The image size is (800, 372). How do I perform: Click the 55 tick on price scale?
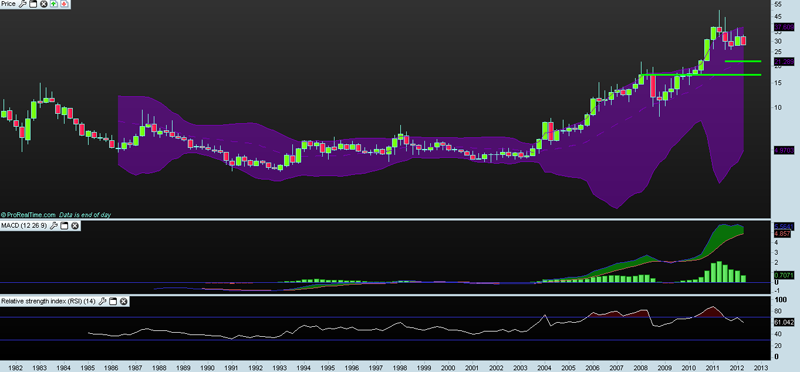tap(778, 4)
